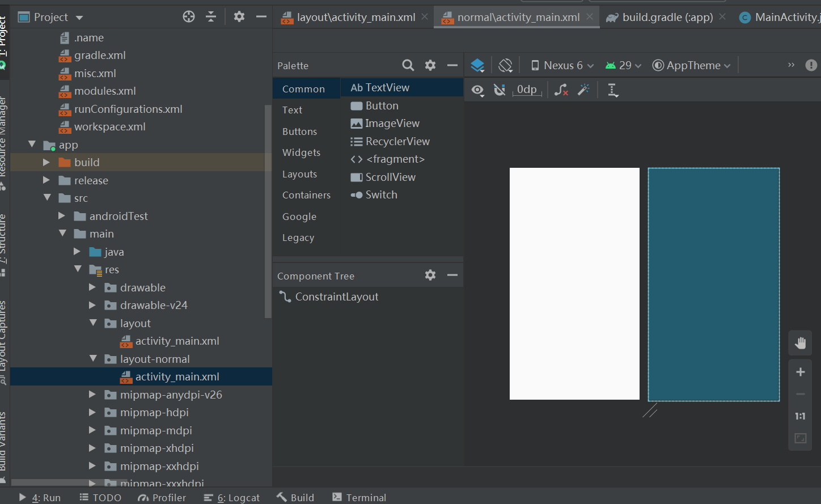Zoom out the design view
821x504 pixels.
801,394
